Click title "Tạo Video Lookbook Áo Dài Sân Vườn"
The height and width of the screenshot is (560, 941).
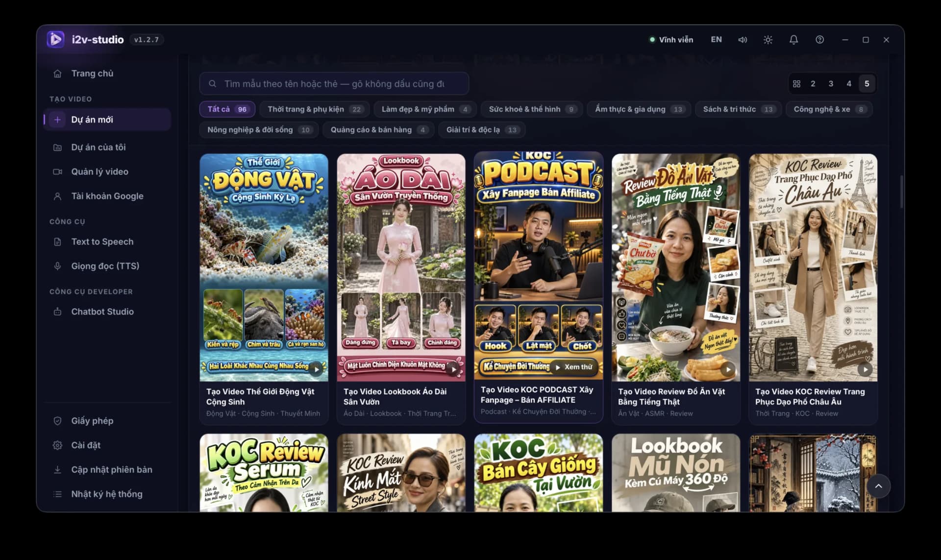[x=395, y=397]
